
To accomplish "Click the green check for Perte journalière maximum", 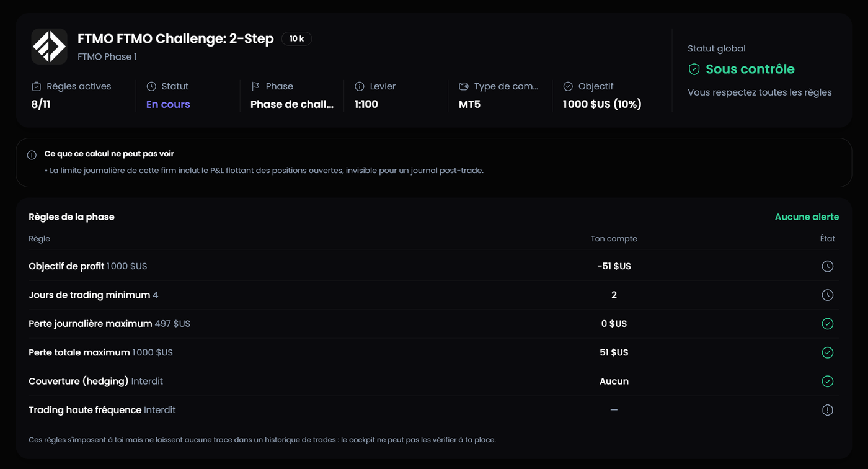I will click(x=827, y=324).
